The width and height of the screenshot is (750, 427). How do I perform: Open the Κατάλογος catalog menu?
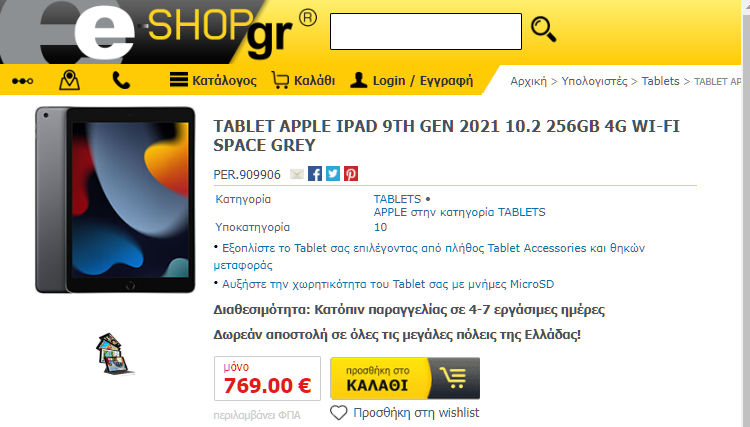213,80
